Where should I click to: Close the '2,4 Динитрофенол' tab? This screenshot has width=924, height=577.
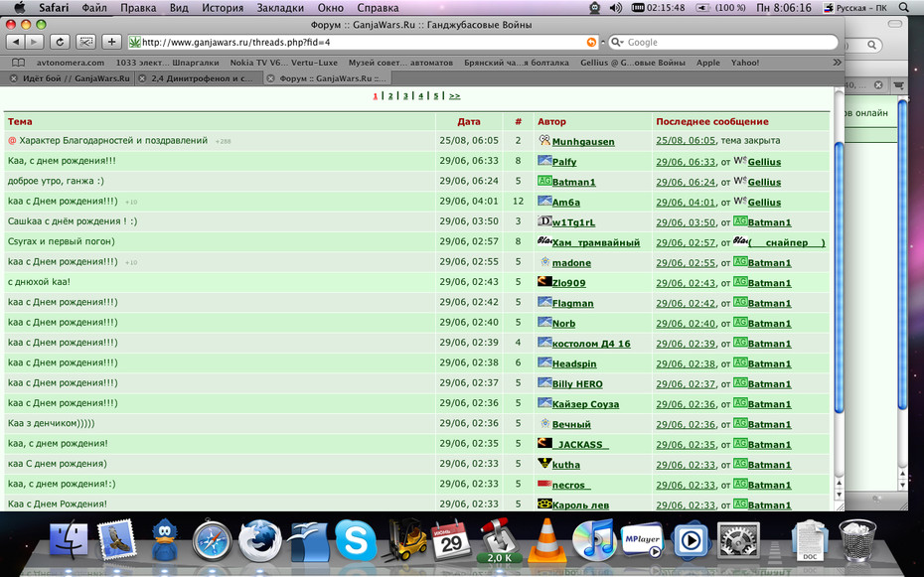(142, 78)
